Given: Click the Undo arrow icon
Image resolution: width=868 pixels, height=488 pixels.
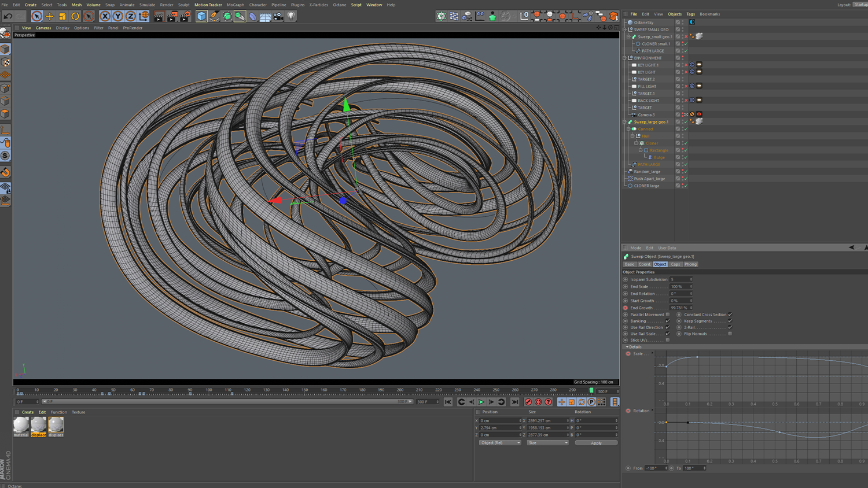Looking at the screenshot, I should [x=8, y=17].
